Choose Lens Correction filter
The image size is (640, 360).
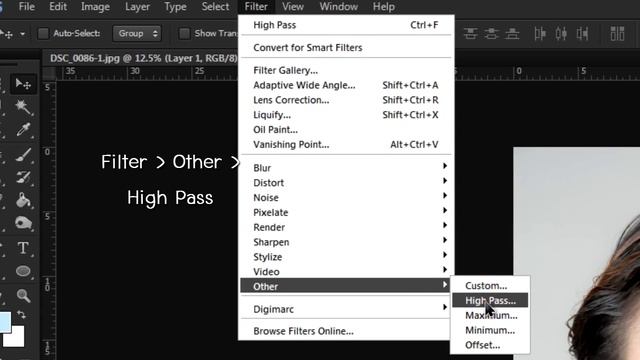coord(346,100)
